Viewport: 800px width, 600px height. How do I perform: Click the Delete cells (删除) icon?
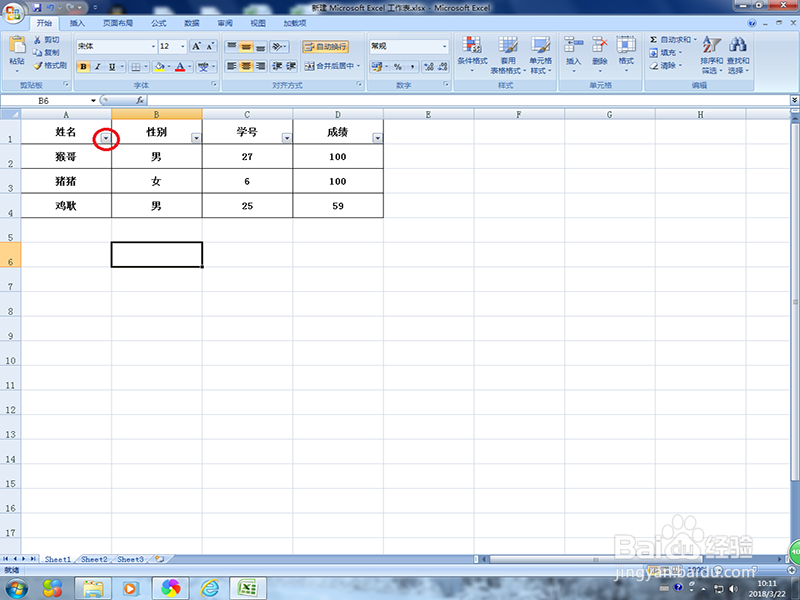tap(599, 45)
